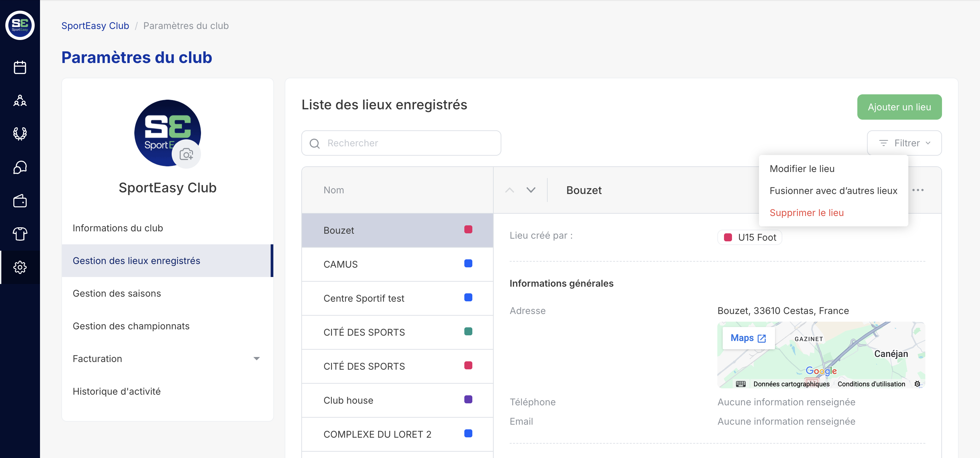Click the jersey equipment sidebar icon
Viewport: 980px width, 458px height.
(20, 234)
